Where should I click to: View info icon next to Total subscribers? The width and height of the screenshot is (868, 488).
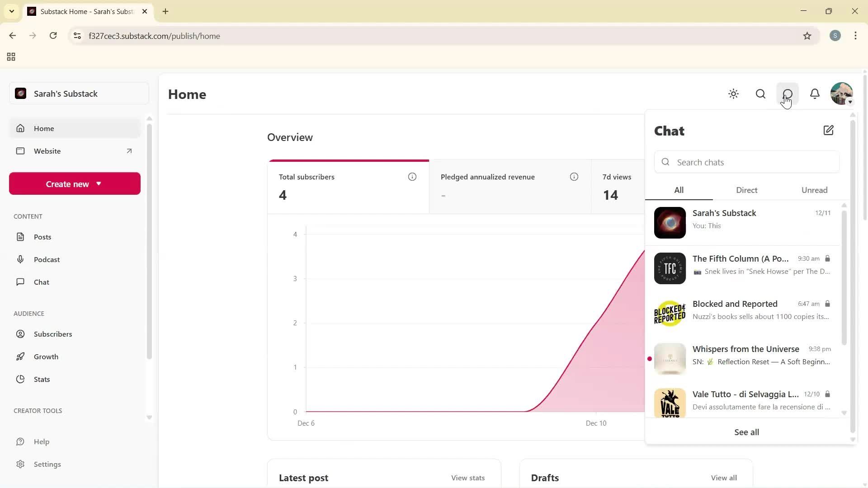412,177
